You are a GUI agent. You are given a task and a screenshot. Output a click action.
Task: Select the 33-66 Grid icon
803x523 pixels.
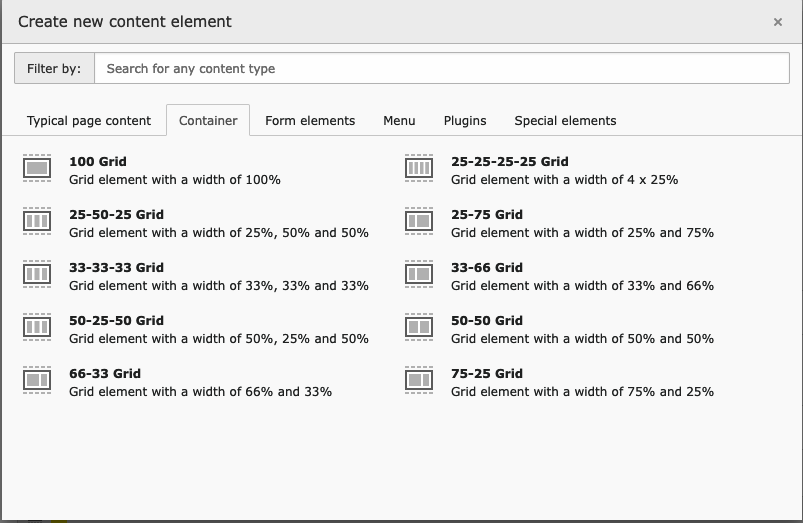click(x=419, y=274)
